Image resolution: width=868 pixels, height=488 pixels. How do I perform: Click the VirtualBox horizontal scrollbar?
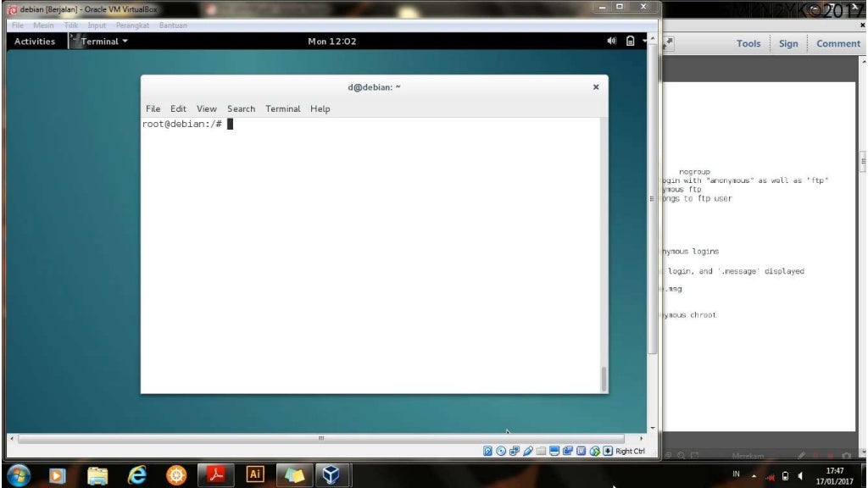coord(322,438)
